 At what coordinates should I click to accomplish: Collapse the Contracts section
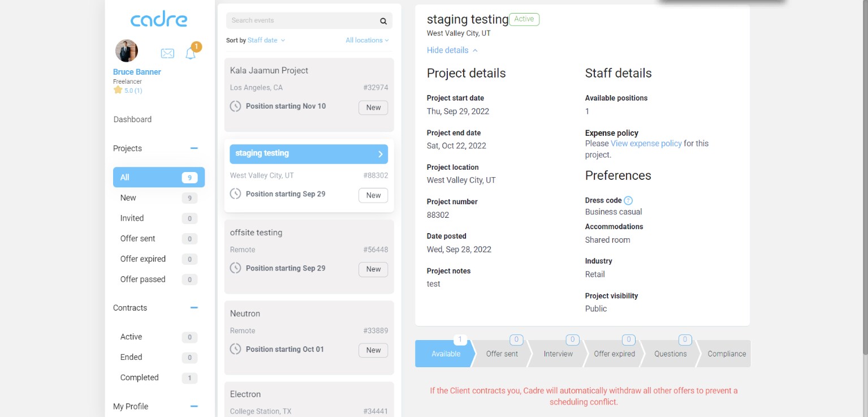(x=194, y=308)
